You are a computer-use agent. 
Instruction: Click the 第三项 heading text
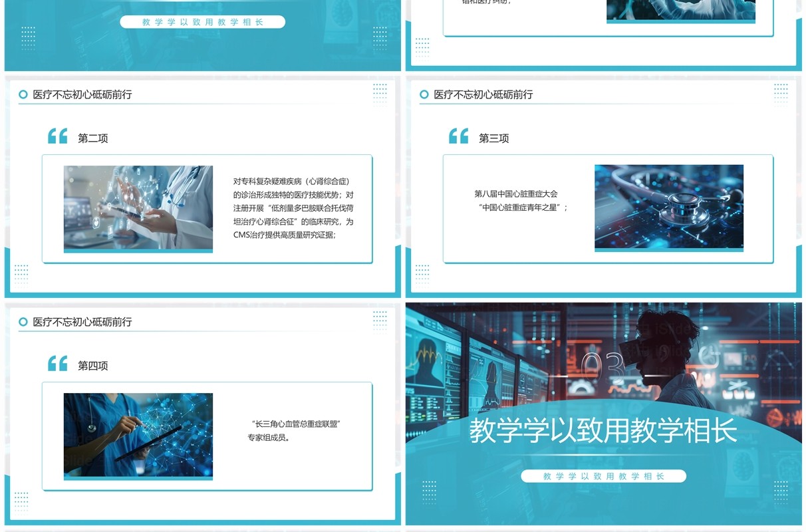coord(494,138)
